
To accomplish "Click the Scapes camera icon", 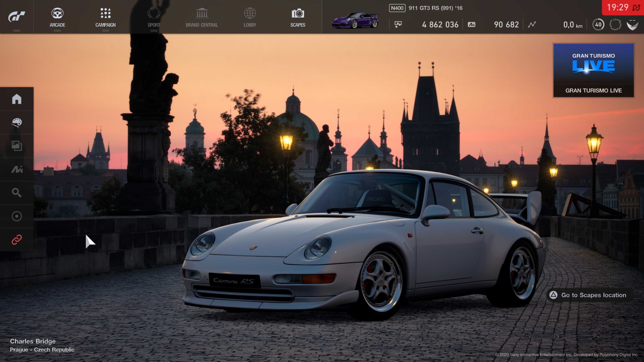I will (298, 13).
